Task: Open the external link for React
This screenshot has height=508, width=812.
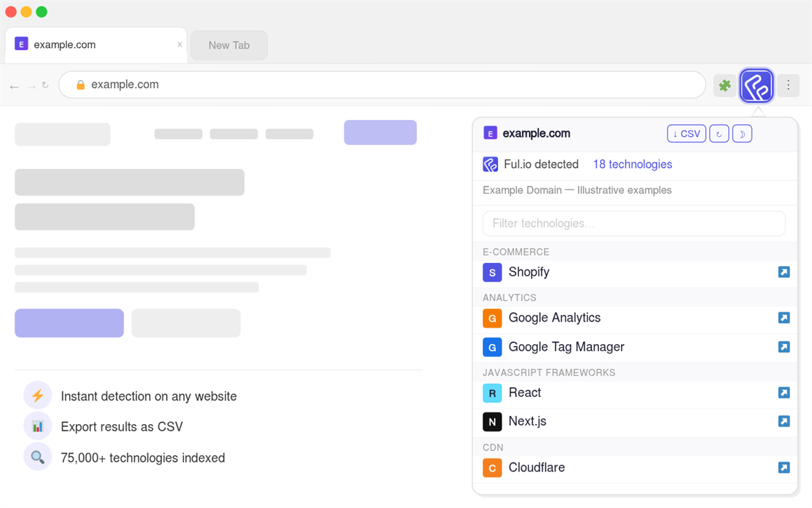Action: coord(784,393)
